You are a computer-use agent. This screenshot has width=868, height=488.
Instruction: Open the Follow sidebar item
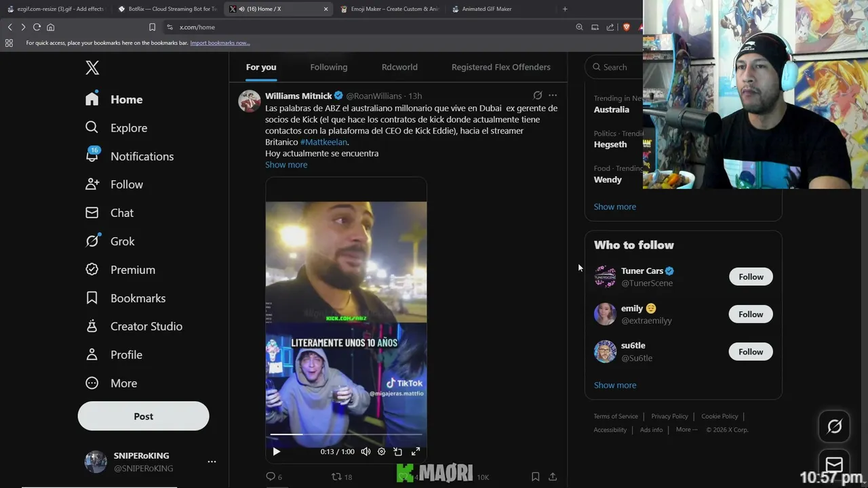pyautogui.click(x=114, y=184)
